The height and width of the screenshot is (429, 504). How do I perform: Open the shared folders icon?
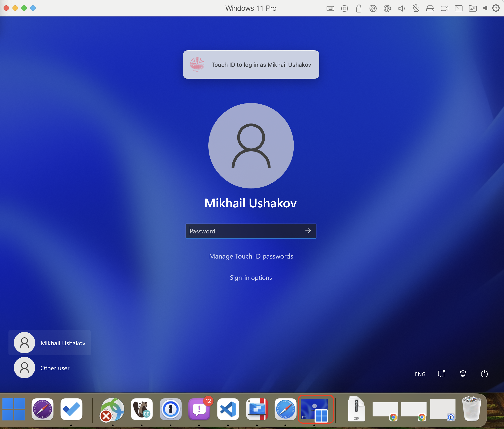click(472, 8)
